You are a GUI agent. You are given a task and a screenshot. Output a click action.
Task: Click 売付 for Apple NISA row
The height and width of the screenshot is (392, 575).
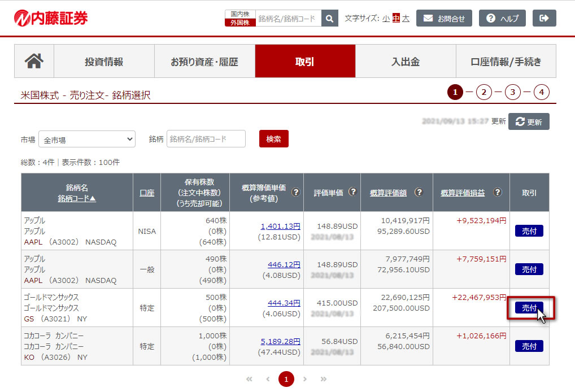[529, 231]
